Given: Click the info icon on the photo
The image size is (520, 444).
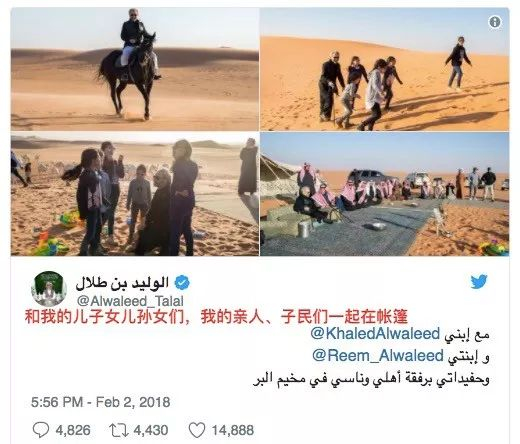Looking at the screenshot, I should coord(495,22).
